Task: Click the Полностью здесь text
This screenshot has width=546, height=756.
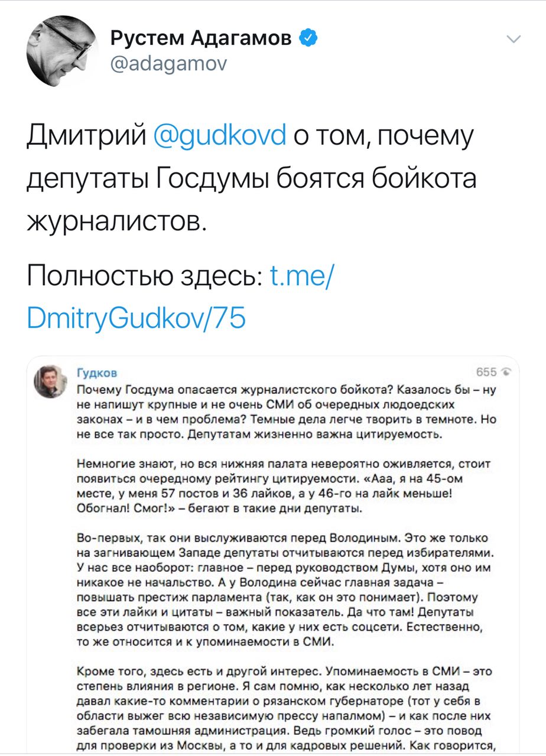Action: click(145, 275)
